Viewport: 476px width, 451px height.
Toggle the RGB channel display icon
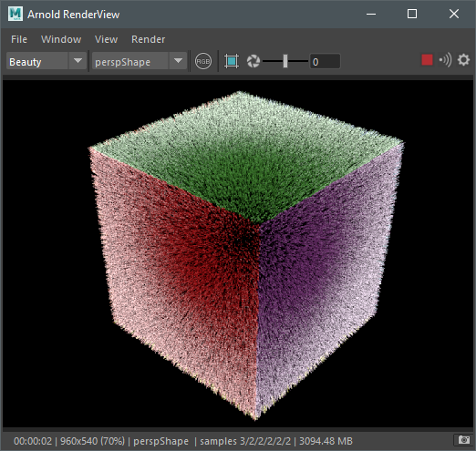[x=203, y=61]
